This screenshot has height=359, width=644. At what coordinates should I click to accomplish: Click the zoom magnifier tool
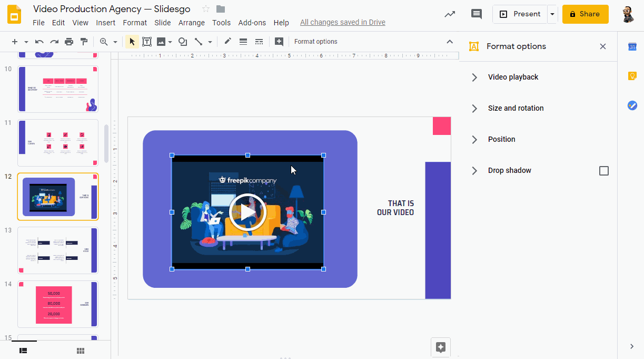coord(104,42)
